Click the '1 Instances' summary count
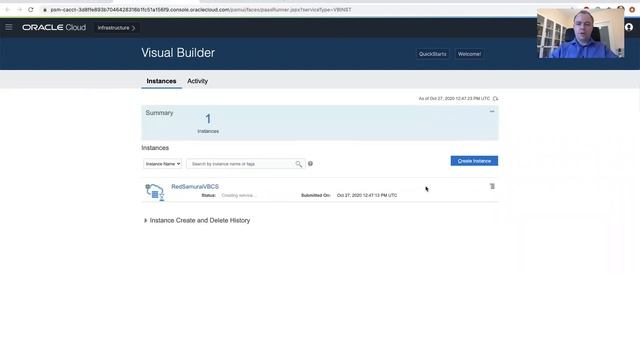 [208, 123]
